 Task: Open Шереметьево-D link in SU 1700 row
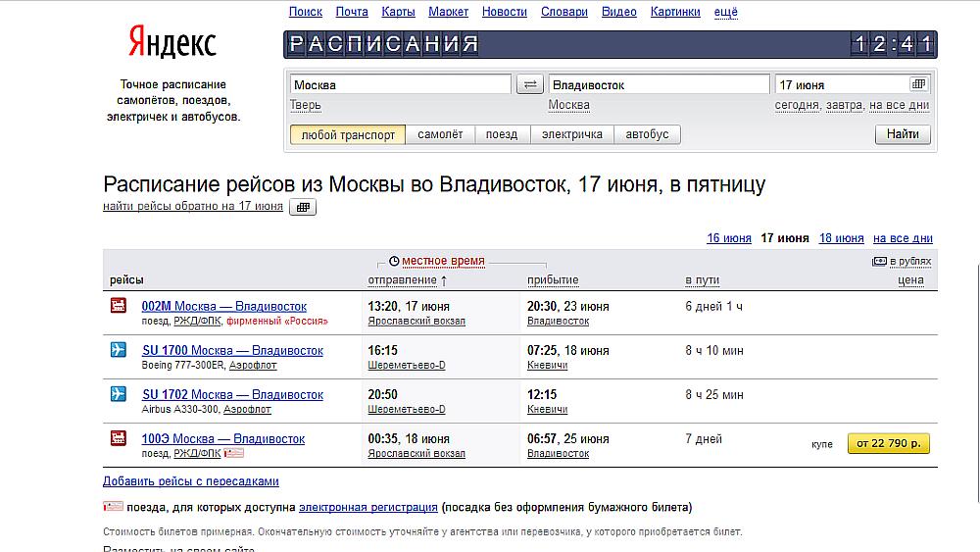pyautogui.click(x=407, y=365)
